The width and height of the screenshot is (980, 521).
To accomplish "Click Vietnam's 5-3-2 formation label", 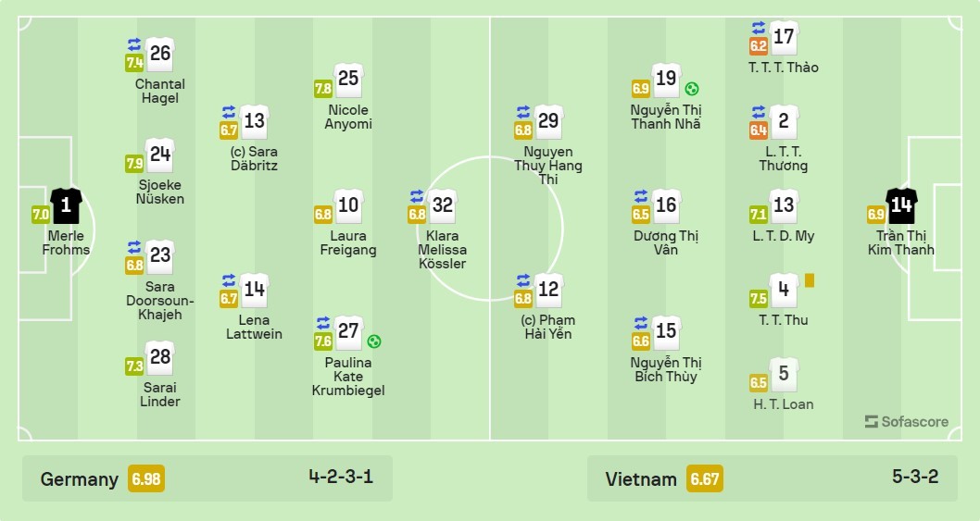I will (x=915, y=477).
